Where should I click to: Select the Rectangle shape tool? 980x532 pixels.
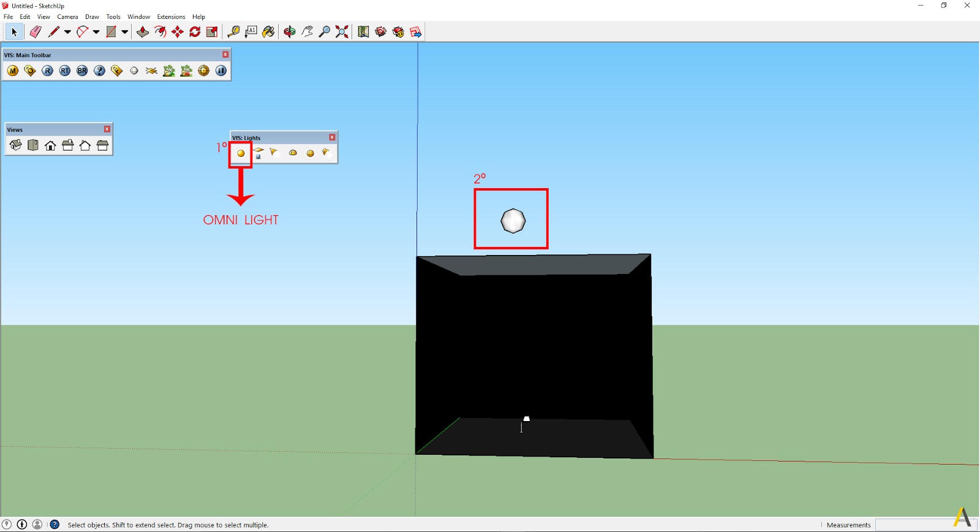pyautogui.click(x=111, y=32)
